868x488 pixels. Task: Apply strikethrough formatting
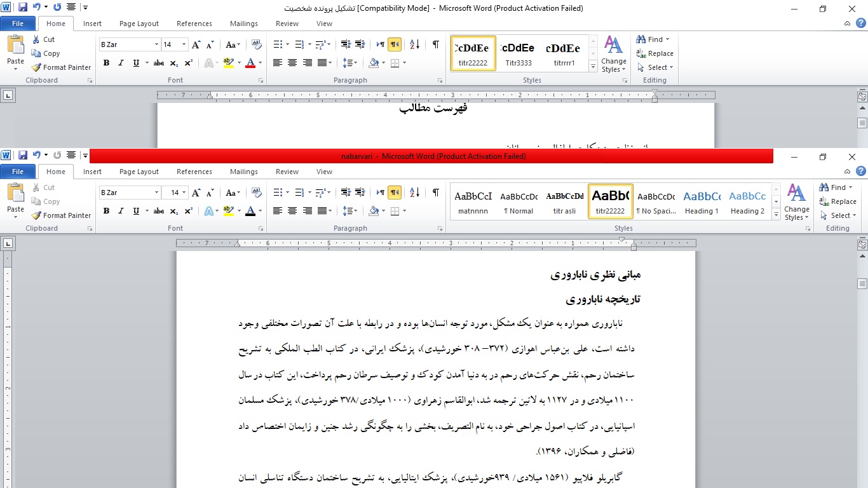pos(158,211)
